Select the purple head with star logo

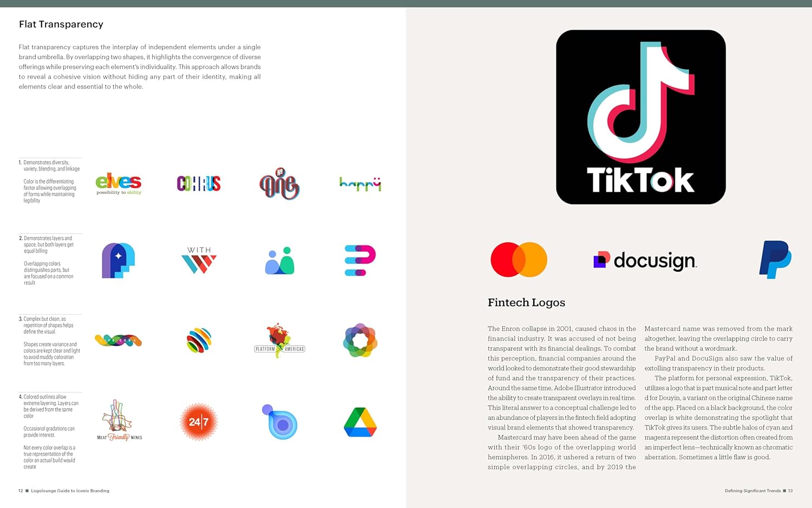118,260
